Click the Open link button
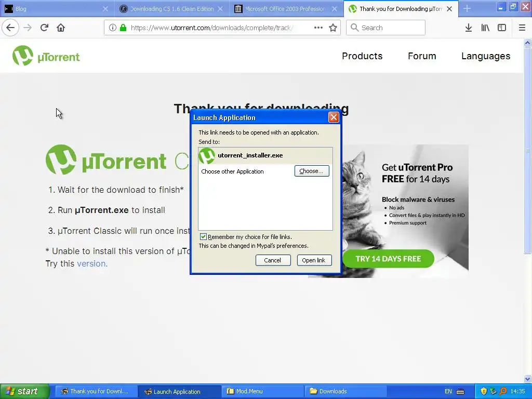Image resolution: width=532 pixels, height=399 pixels. click(x=314, y=260)
